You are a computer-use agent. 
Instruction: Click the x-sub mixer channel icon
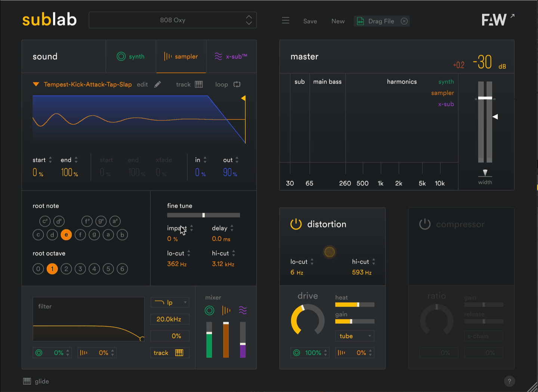[243, 310]
